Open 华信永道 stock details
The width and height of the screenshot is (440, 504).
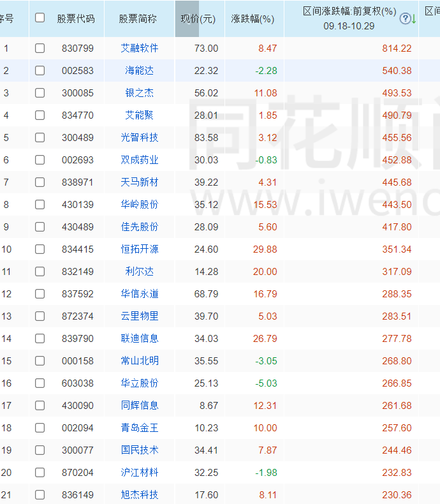[x=140, y=293]
